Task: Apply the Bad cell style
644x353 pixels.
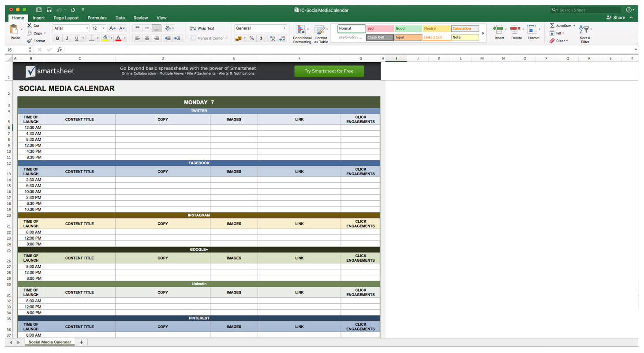Action: (380, 28)
